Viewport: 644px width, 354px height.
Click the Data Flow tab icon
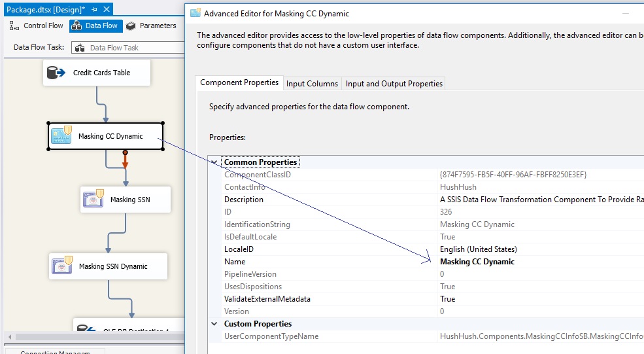coord(76,26)
